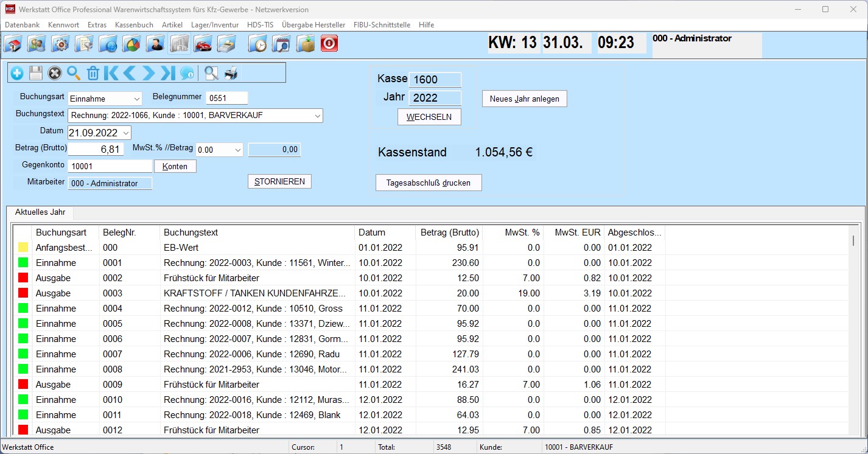Open the Extras menu
The height and width of the screenshot is (454, 868).
97,25
